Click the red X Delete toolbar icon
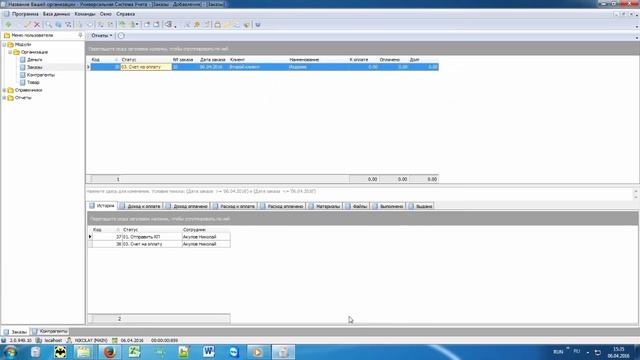 37,24
